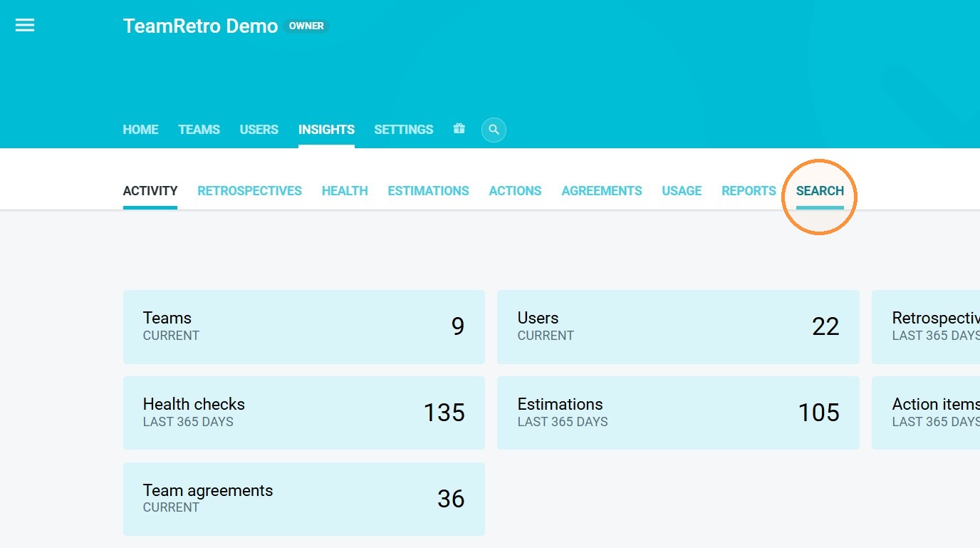The image size is (980, 548).
Task: Open the Search sub-tab
Action: 820,191
